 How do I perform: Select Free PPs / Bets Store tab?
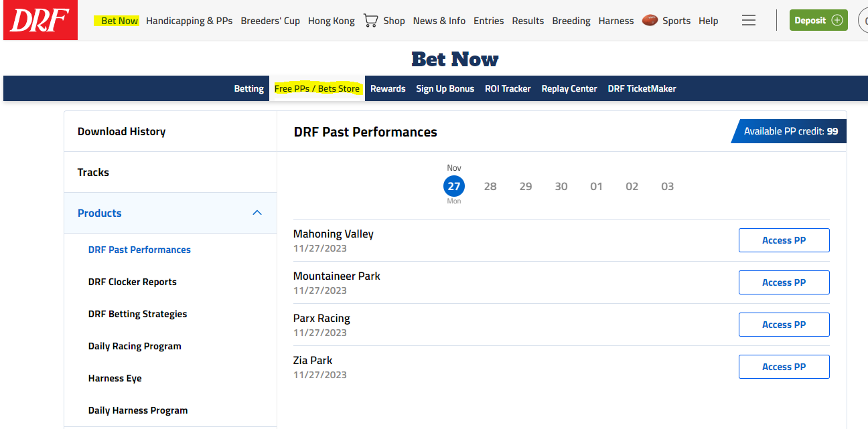click(x=317, y=88)
